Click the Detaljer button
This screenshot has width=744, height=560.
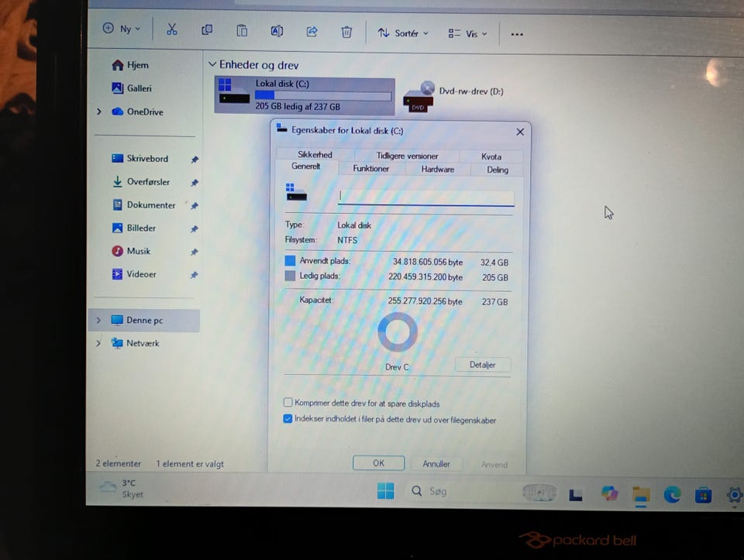(483, 365)
